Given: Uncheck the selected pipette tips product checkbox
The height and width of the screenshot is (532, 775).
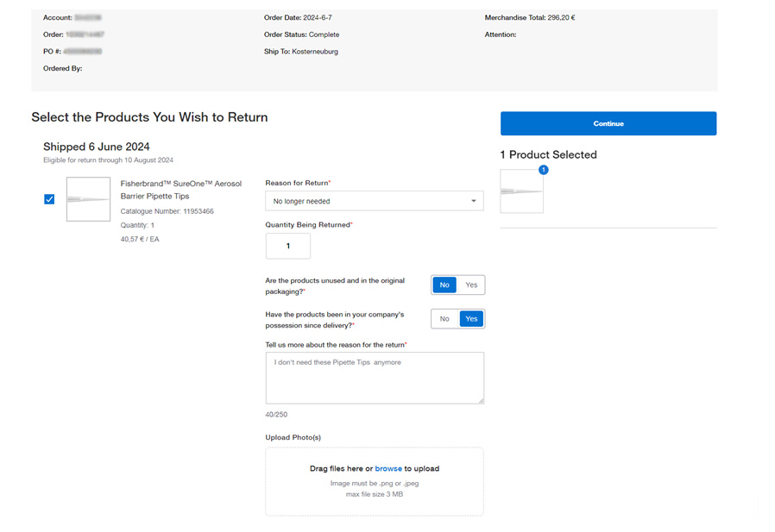Looking at the screenshot, I should [49, 198].
